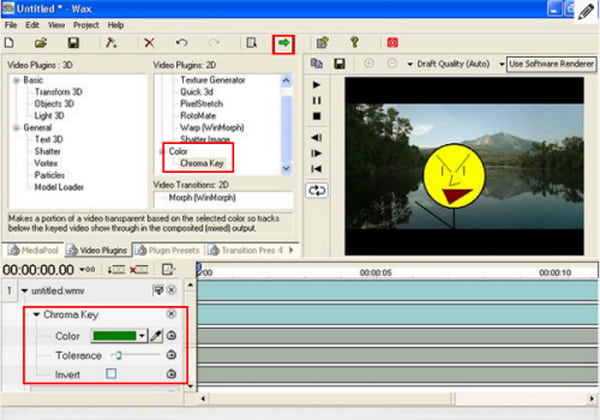Collapse the untitled.wmv track
Viewport: 600px width, 420px height.
tap(25, 290)
